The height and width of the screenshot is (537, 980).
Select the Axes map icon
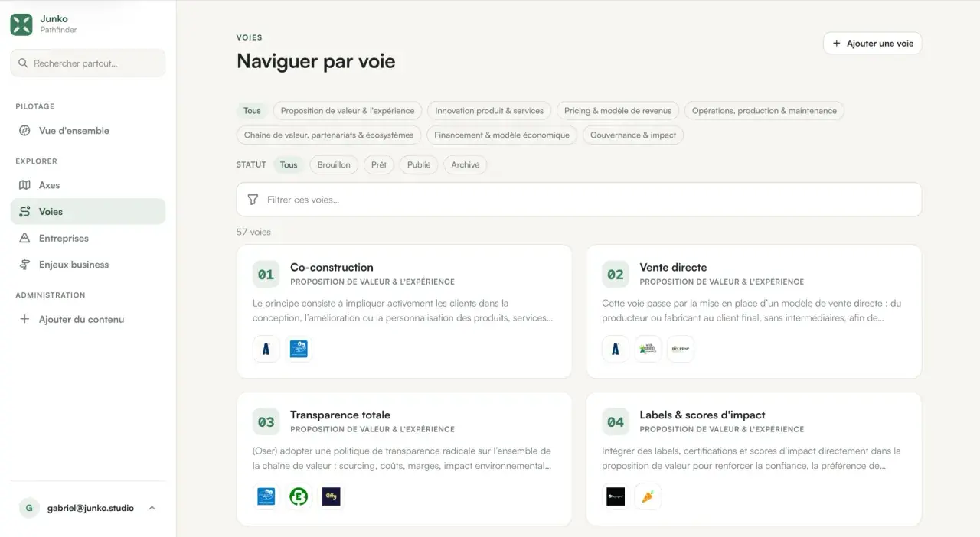(x=24, y=185)
